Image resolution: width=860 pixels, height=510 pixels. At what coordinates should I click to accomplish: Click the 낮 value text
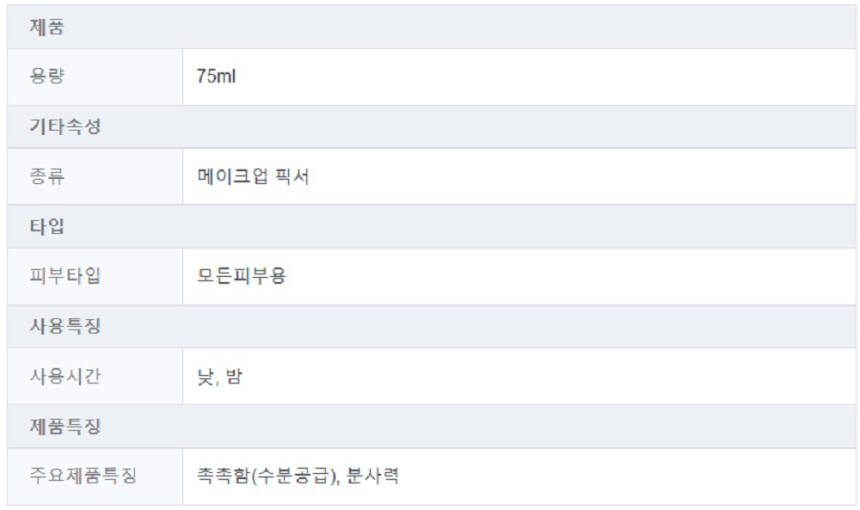tap(204, 376)
